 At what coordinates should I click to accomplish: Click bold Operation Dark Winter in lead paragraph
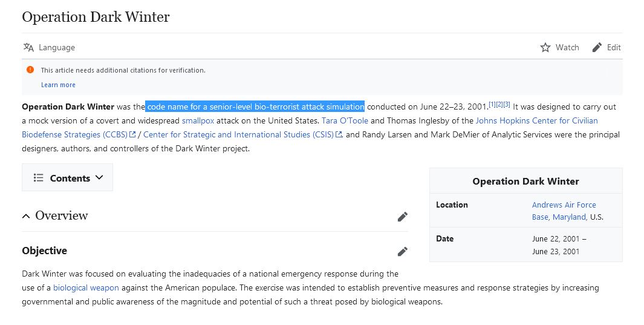(68, 107)
